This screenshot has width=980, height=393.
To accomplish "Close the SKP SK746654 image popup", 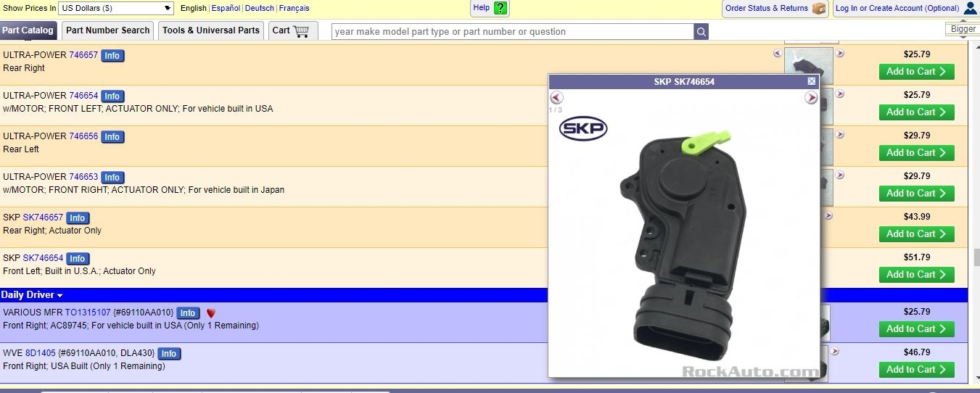I will tap(812, 81).
